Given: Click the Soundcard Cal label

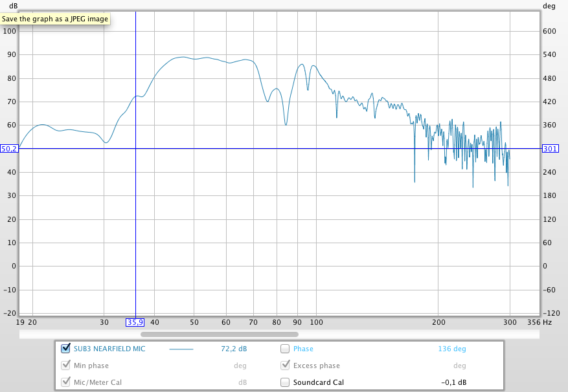Looking at the screenshot, I should point(319,382).
